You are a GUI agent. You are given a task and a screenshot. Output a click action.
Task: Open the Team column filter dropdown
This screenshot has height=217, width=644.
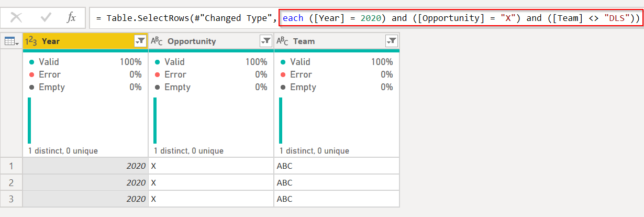(391, 41)
